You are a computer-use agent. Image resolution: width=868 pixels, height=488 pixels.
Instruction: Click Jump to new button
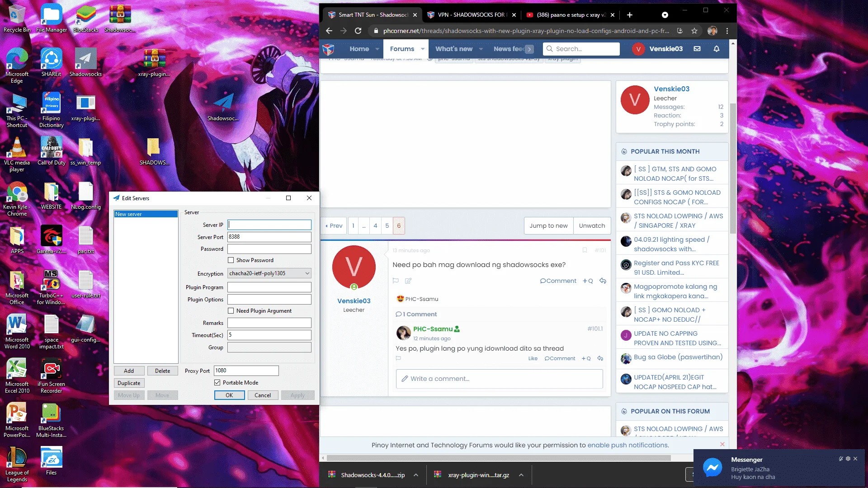point(548,225)
